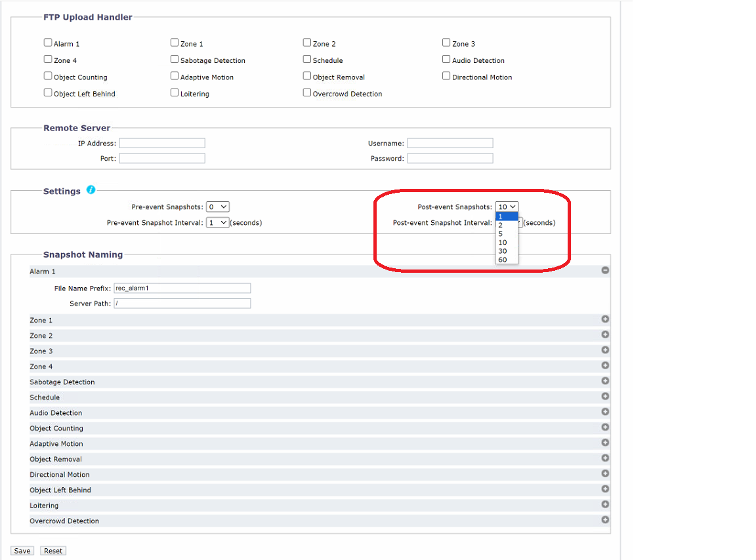The height and width of the screenshot is (560, 756).
Task: Expand Sabotage Detection naming plus icon
Action: (x=605, y=381)
